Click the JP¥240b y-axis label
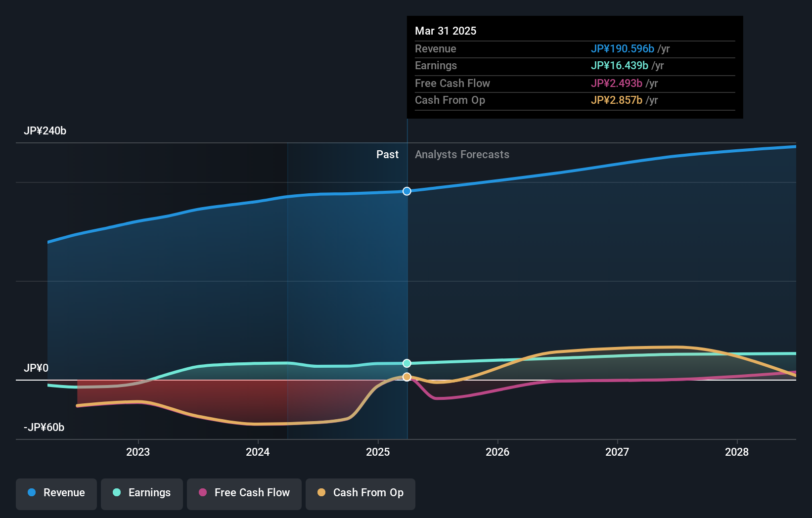This screenshot has width=812, height=518. tap(45, 131)
